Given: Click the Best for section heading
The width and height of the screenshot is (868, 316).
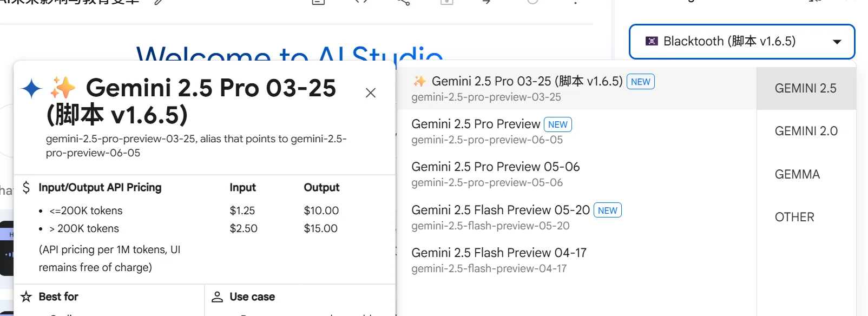Looking at the screenshot, I should (x=58, y=297).
